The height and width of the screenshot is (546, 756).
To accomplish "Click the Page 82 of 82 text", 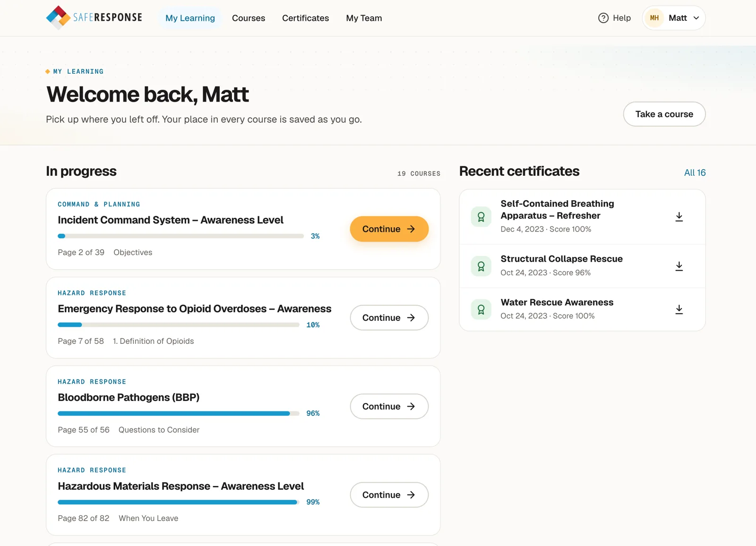I will [x=83, y=518].
